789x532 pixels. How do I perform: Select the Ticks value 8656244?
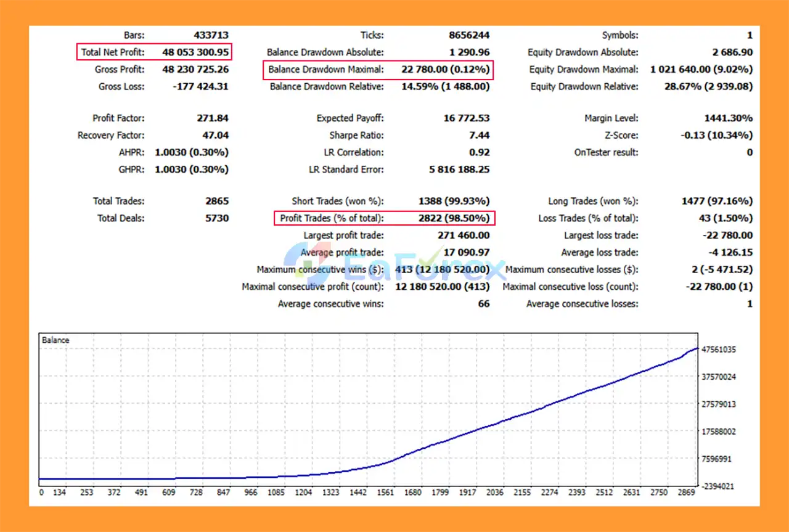(469, 36)
